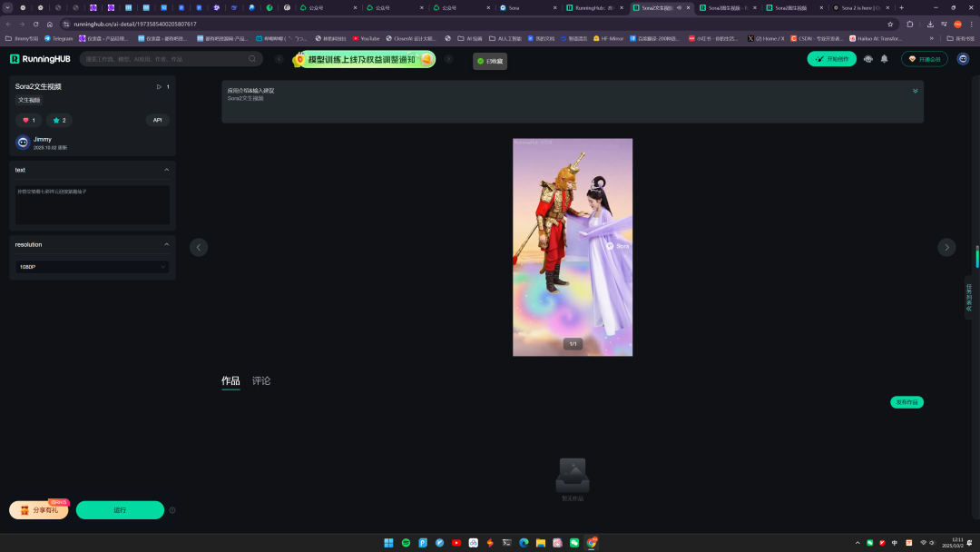Screen dimensions: 980x552
Task: Click the star favorite icon
Action: 56,120
